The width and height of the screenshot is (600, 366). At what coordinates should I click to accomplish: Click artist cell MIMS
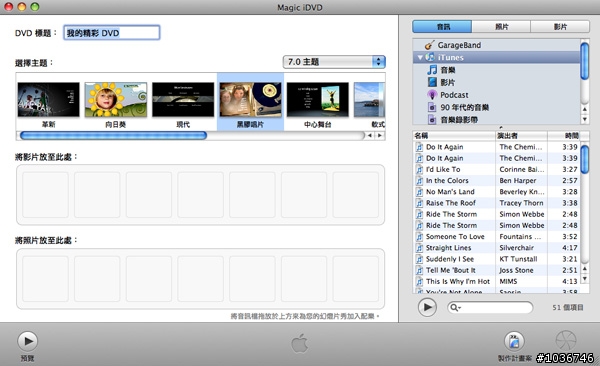(508, 281)
